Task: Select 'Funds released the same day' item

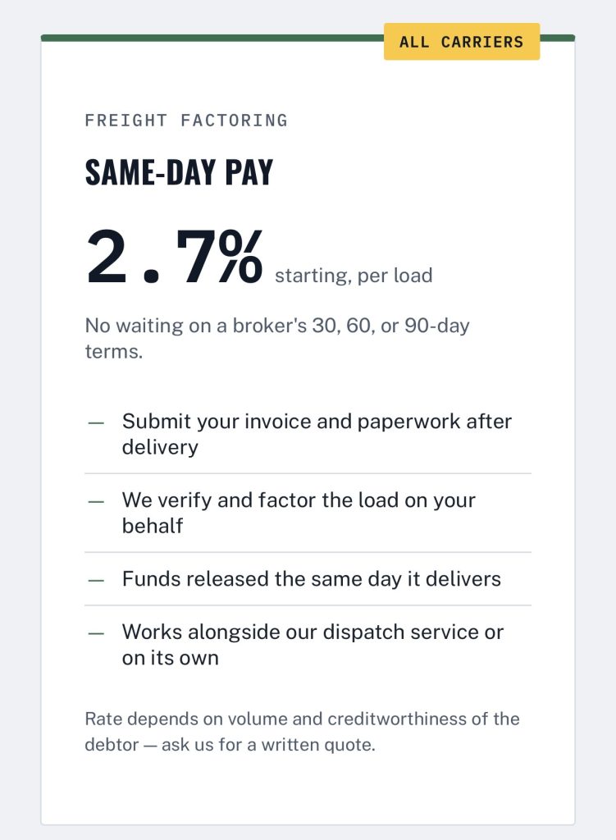Action: coord(312,579)
